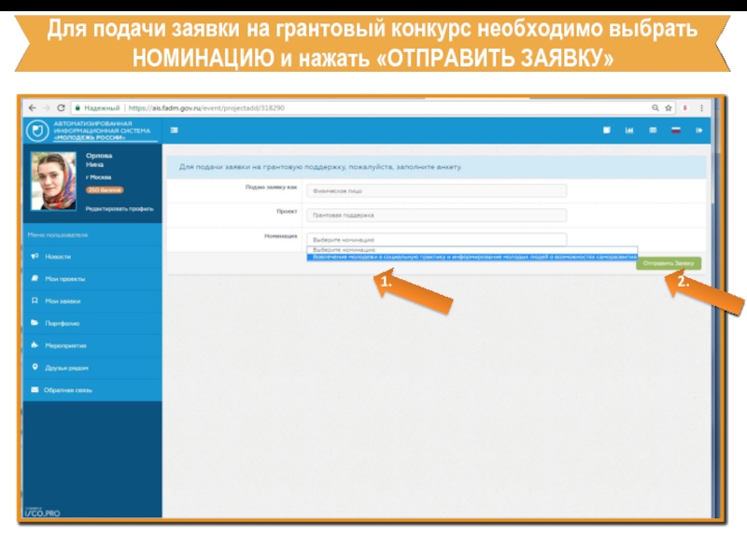747x560 pixels.
Task: Click the user profile photo
Action: [x=52, y=181]
